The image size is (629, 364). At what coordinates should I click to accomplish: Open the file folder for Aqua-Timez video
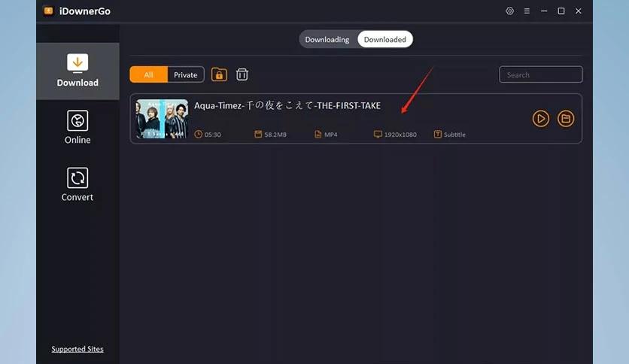tap(566, 119)
